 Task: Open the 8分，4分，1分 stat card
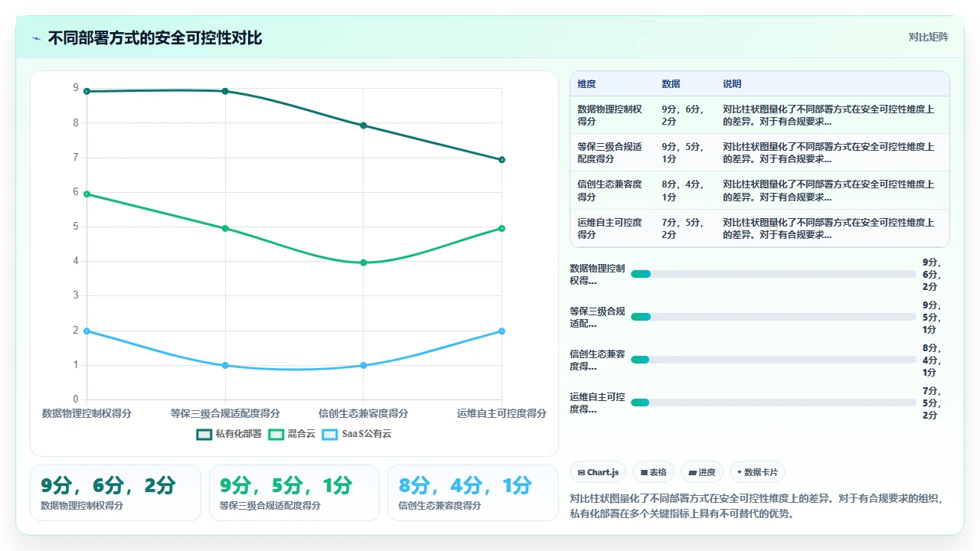coord(473,493)
